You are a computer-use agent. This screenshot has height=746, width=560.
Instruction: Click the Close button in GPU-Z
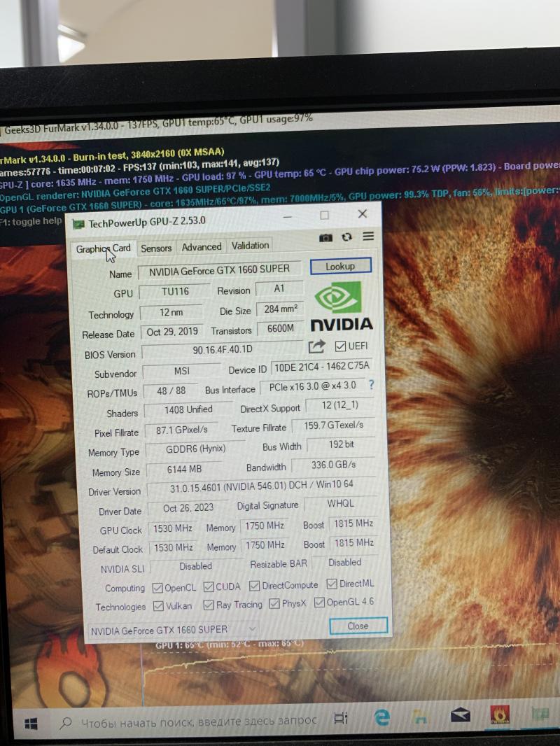[x=358, y=626]
